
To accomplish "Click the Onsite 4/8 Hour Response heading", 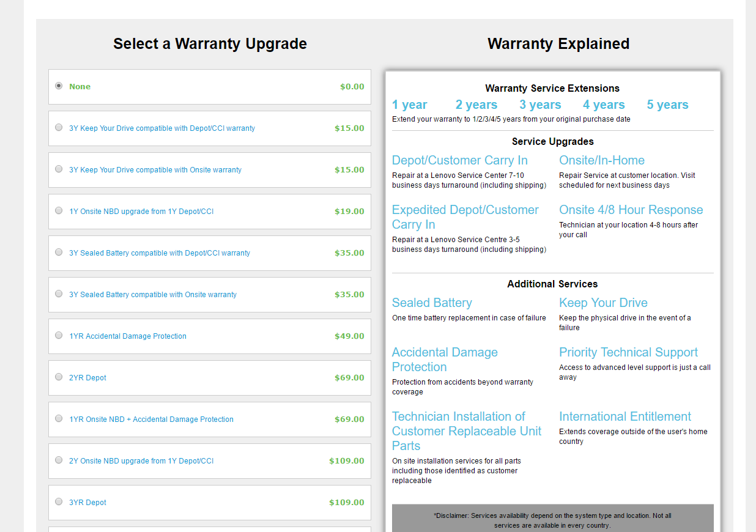I will pos(631,210).
